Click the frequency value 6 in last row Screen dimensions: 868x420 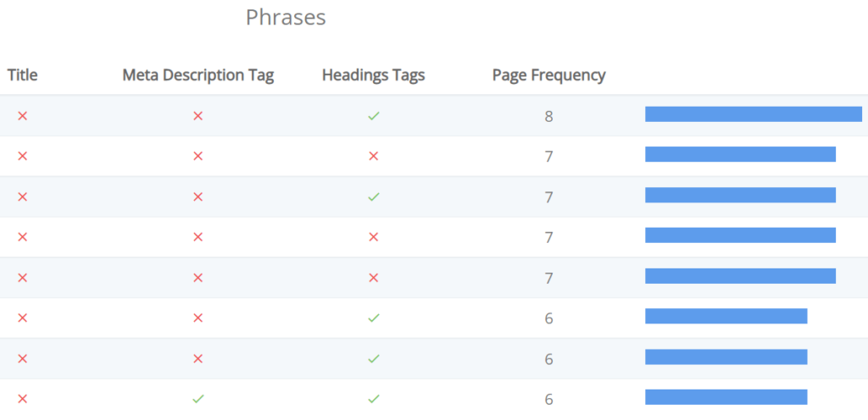coord(548,399)
